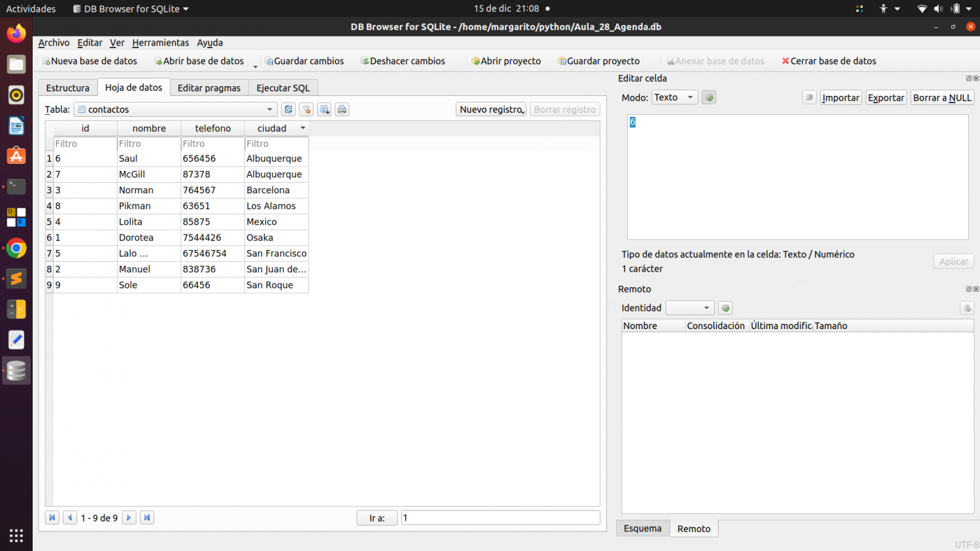Print the table with printer icon
This screenshot has width=980, height=551.
[342, 110]
